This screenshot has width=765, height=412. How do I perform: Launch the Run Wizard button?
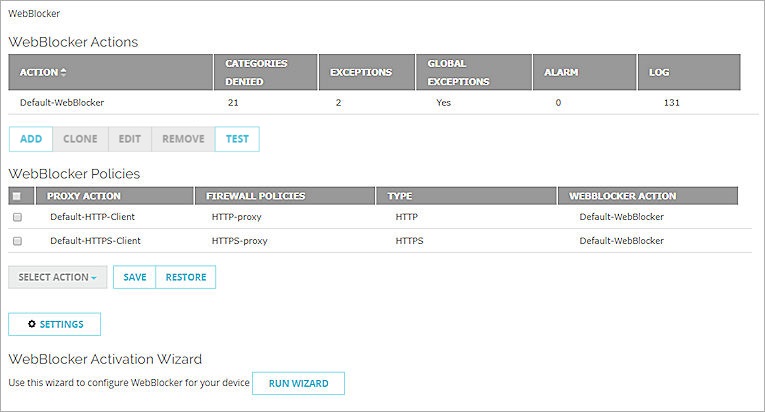(x=298, y=384)
